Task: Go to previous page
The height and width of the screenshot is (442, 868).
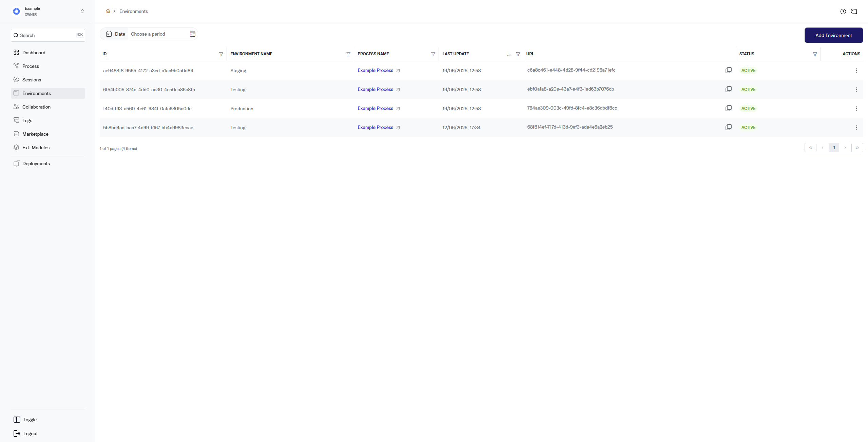Action: pyautogui.click(x=823, y=148)
